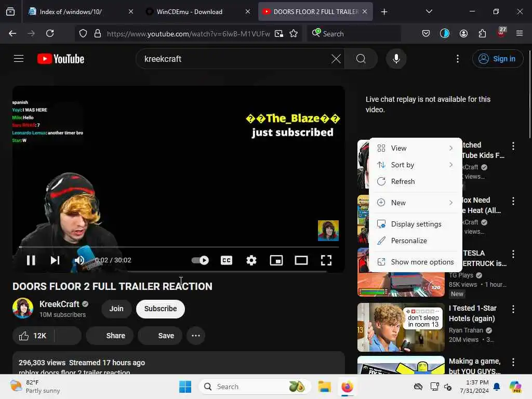Image resolution: width=532 pixels, height=399 pixels.
Task: Join the KreekCraft channel membership
Action: (116, 309)
